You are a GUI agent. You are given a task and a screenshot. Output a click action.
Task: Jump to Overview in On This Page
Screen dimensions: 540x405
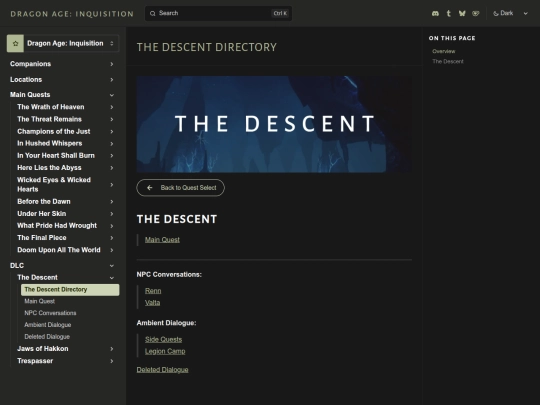pos(444,51)
